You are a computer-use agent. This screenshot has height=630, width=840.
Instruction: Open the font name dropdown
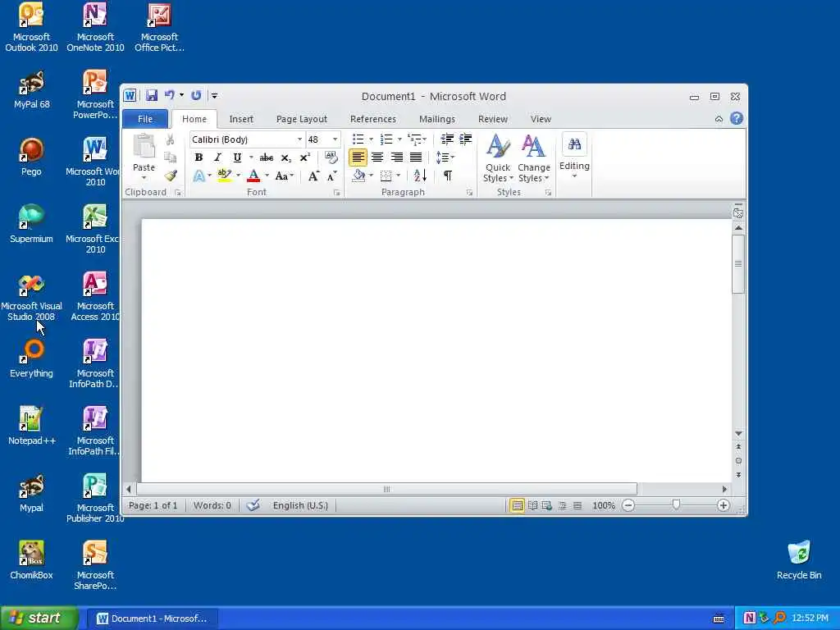pos(299,139)
